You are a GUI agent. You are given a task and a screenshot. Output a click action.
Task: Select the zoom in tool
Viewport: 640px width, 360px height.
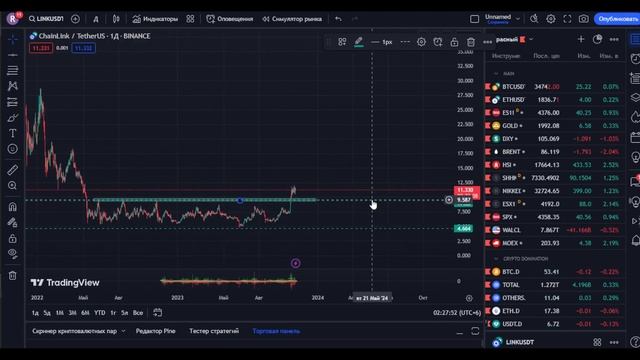click(x=13, y=186)
